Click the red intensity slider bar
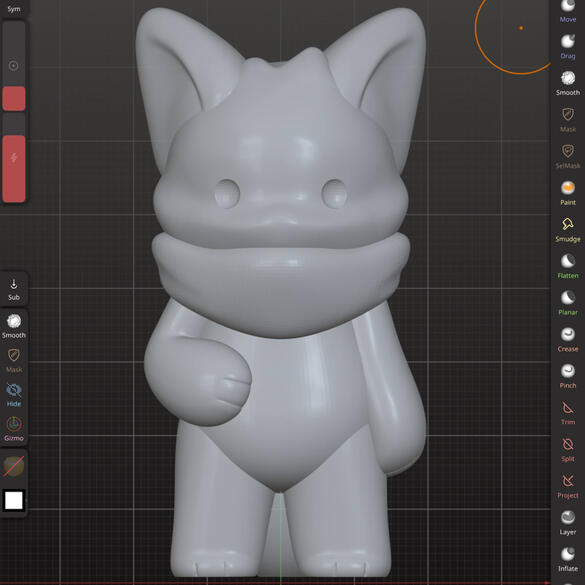 click(x=14, y=169)
